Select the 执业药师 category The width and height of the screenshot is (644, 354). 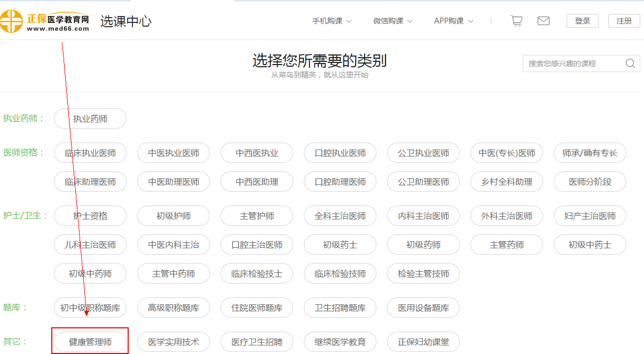click(x=90, y=119)
